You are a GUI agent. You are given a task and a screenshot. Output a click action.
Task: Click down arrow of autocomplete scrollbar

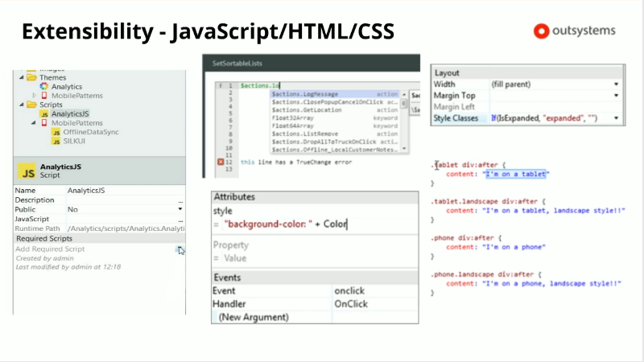404,149
